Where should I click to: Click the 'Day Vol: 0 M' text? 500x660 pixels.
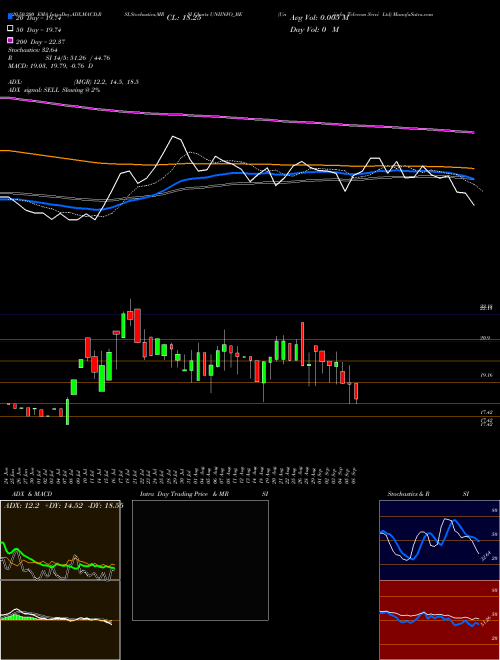tap(314, 29)
